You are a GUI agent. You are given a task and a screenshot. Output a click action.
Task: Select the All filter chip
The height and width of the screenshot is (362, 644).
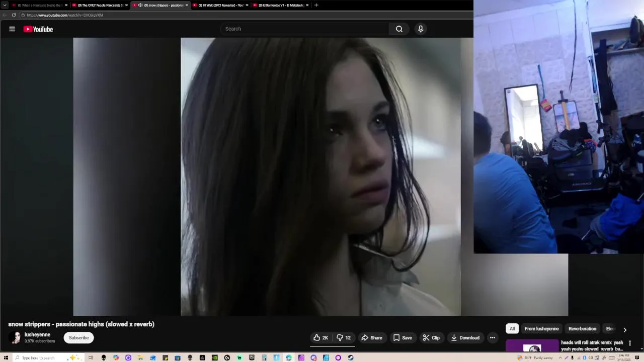(512, 329)
